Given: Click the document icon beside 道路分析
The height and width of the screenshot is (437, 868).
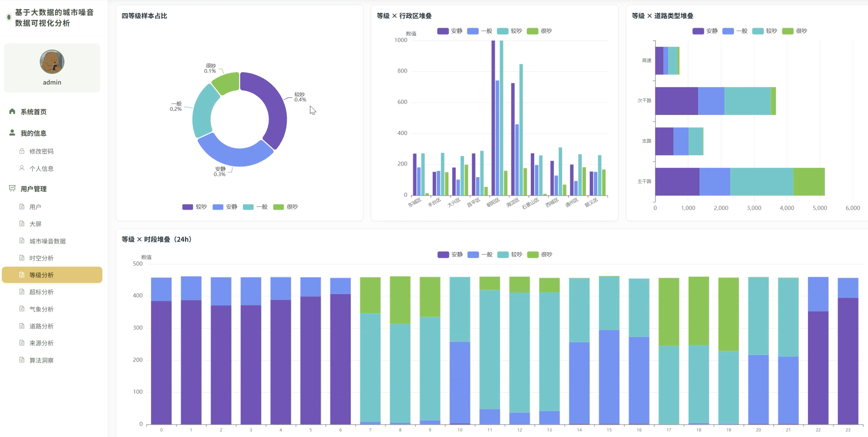Looking at the screenshot, I should [x=22, y=326].
